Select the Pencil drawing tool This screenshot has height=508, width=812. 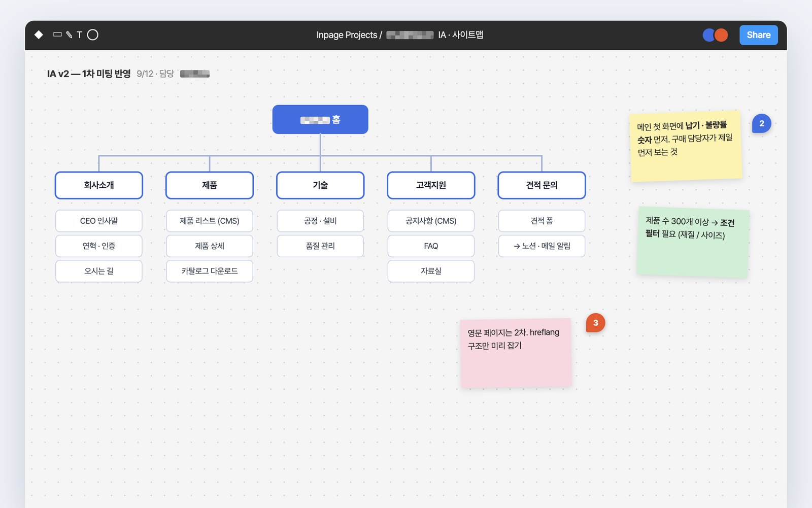tap(69, 35)
